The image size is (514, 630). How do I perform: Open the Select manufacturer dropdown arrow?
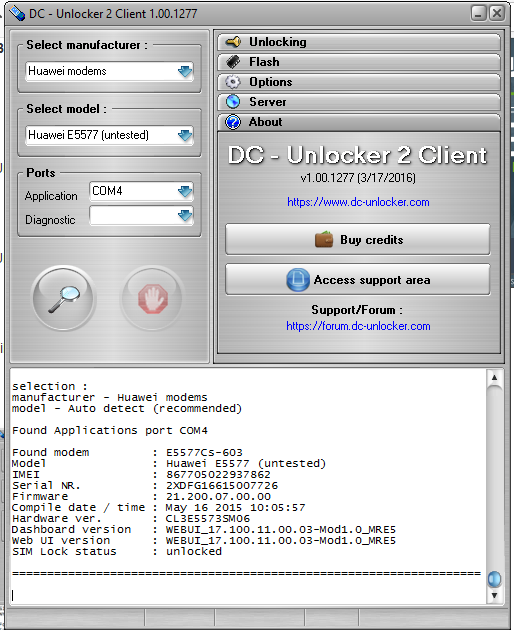[185, 72]
